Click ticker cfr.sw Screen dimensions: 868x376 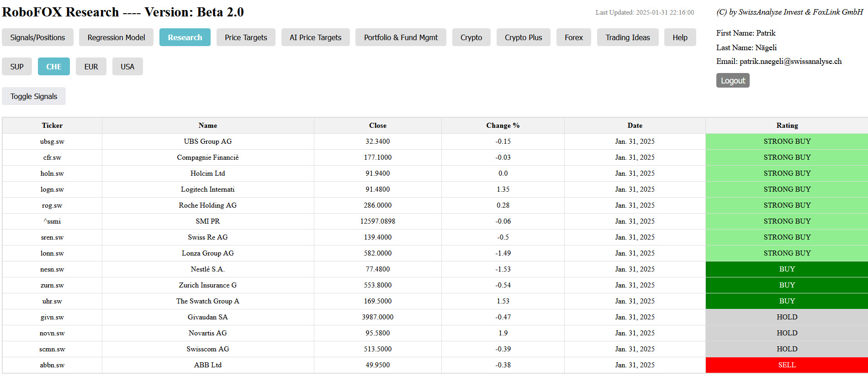click(x=52, y=157)
